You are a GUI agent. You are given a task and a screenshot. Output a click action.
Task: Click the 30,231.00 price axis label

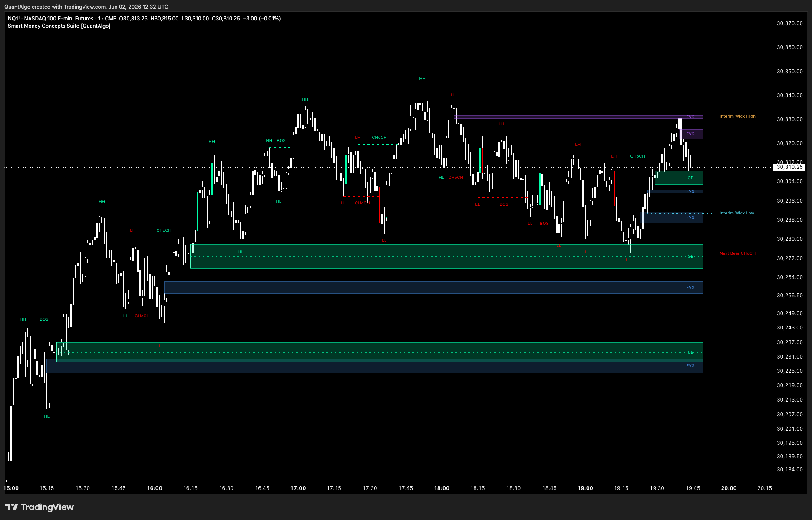tap(789, 357)
